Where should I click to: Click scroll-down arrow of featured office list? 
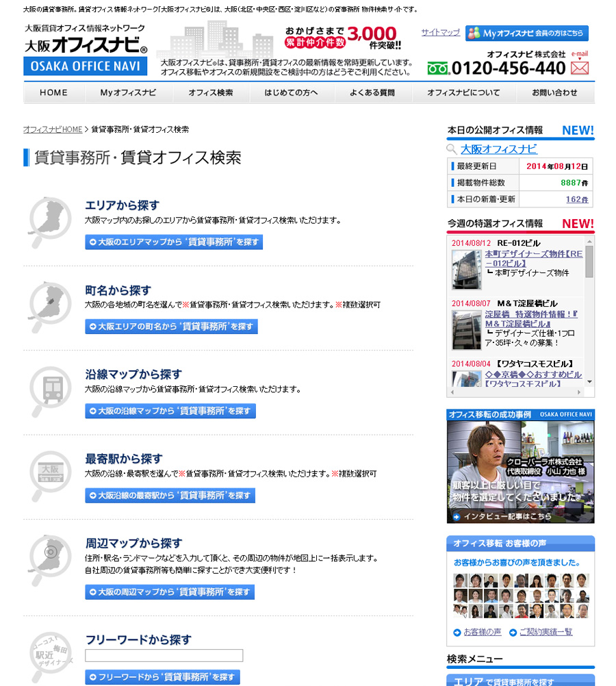click(589, 382)
